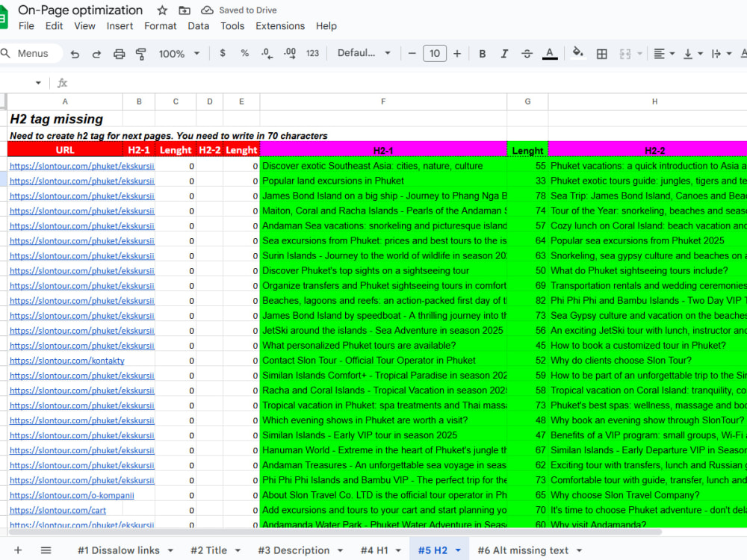The height and width of the screenshot is (560, 747).
Task: Open the Tools menu
Action: 232,25
